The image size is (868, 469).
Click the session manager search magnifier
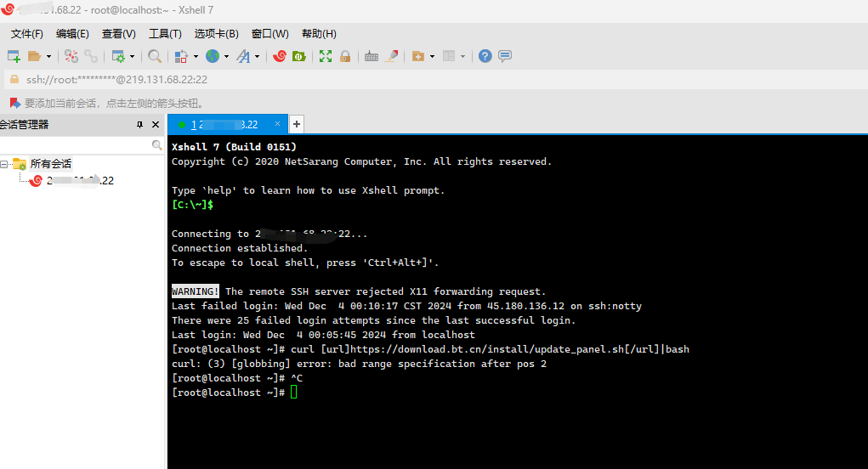coord(157,145)
